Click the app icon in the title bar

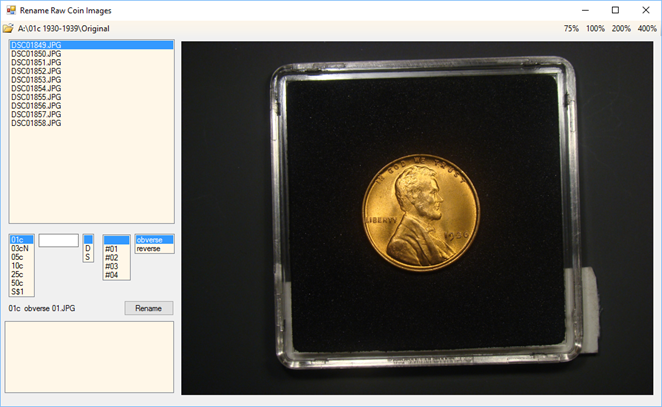[x=9, y=9]
